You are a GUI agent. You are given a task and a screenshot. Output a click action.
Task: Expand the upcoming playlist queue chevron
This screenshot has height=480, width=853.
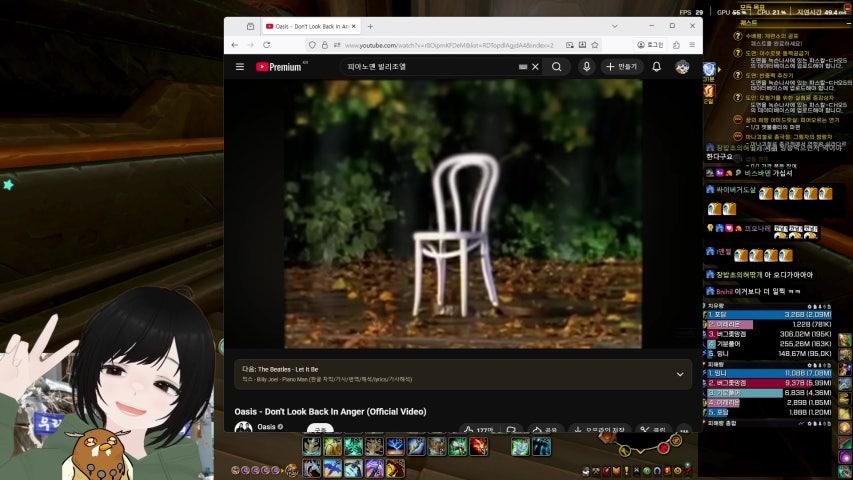[x=680, y=374]
